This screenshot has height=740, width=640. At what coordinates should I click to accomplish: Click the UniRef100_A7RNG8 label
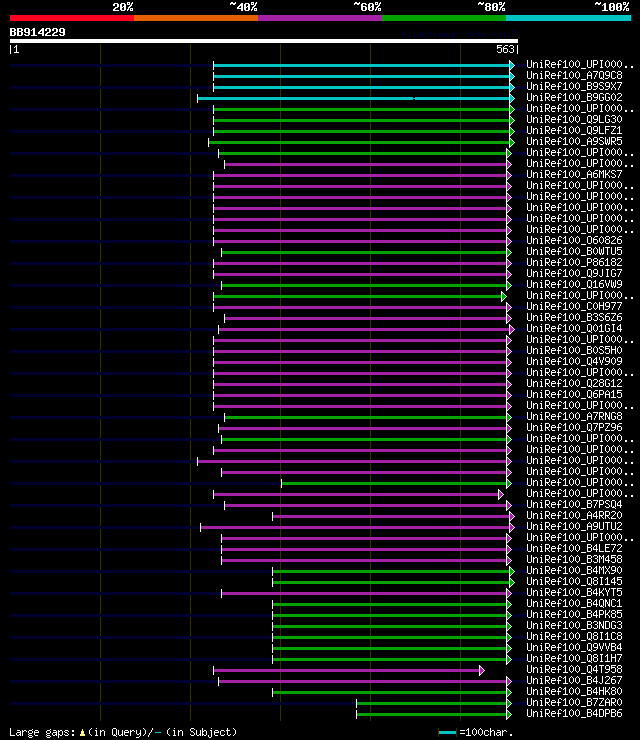click(x=574, y=416)
